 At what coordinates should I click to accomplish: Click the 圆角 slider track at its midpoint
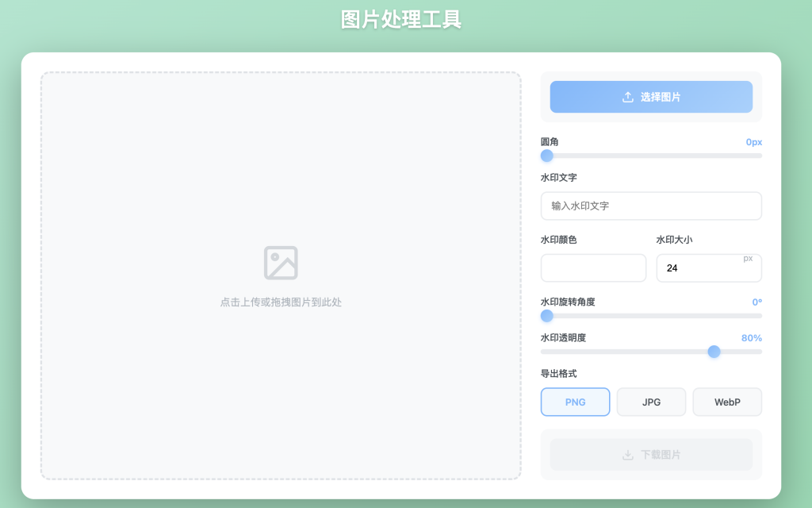pos(651,156)
